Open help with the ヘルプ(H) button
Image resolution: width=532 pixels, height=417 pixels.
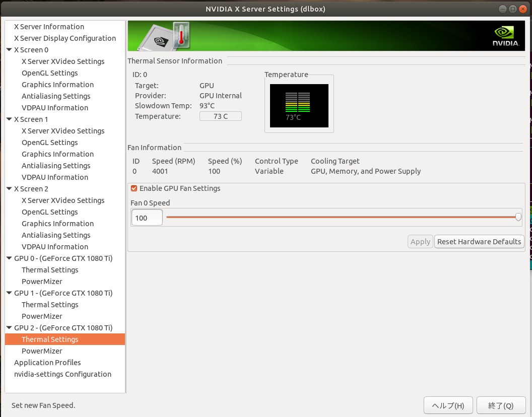[448, 405]
